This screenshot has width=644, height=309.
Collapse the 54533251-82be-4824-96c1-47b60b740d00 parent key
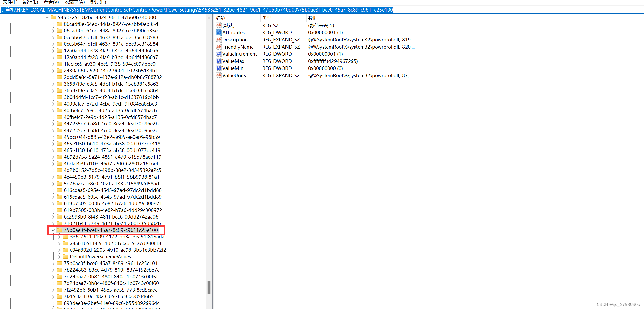pyautogui.click(x=47, y=18)
